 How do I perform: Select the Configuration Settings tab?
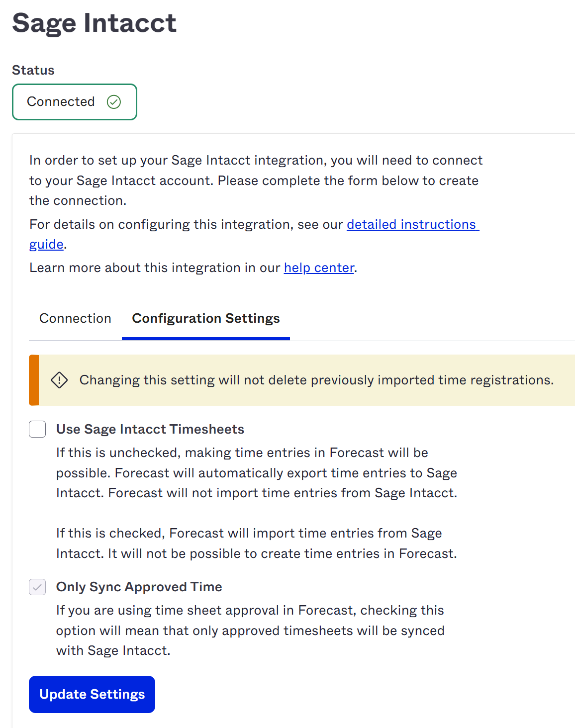coord(206,318)
